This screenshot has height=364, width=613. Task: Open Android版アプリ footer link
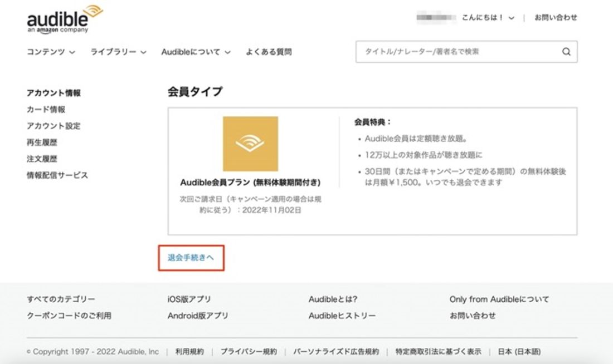(198, 316)
